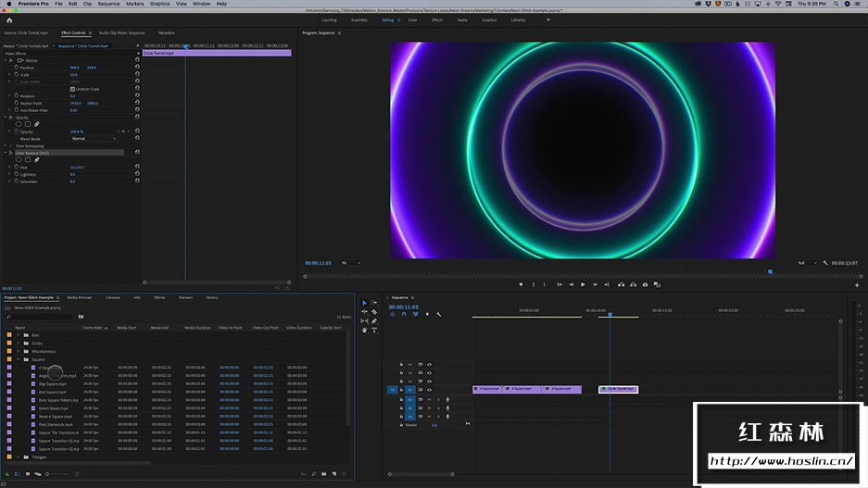
Task: Switch to the Media Browser tab
Action: click(79, 297)
